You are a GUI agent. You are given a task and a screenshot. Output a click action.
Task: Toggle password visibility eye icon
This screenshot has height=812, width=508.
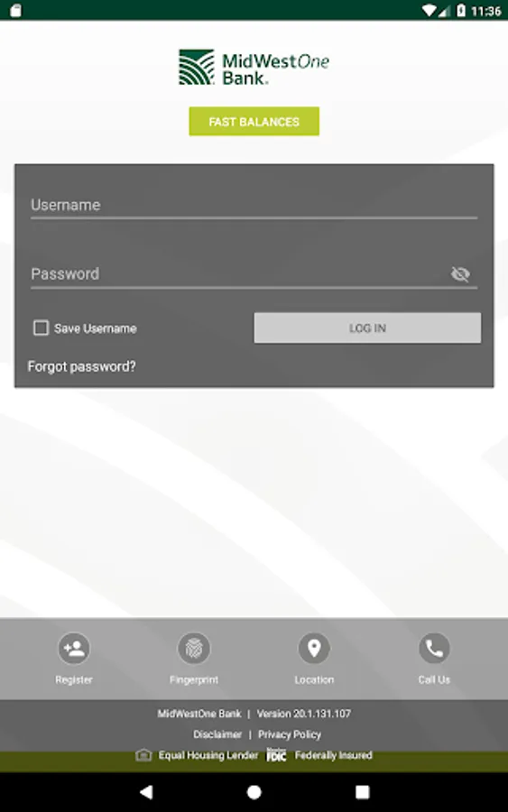[460, 274]
